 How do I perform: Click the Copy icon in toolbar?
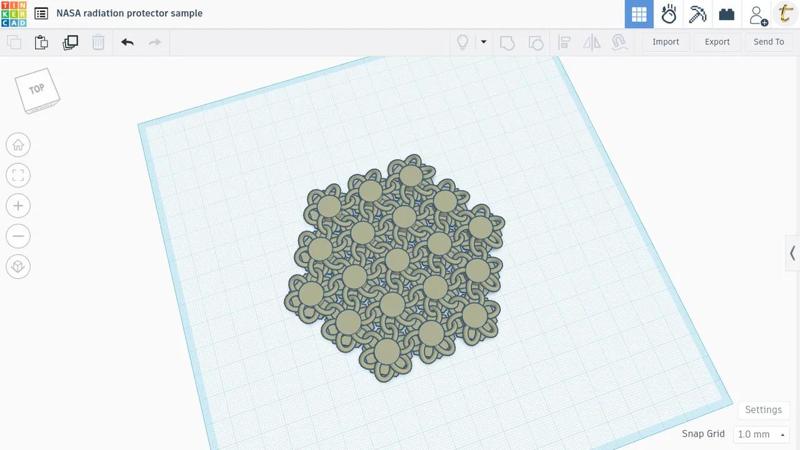pyautogui.click(x=14, y=42)
